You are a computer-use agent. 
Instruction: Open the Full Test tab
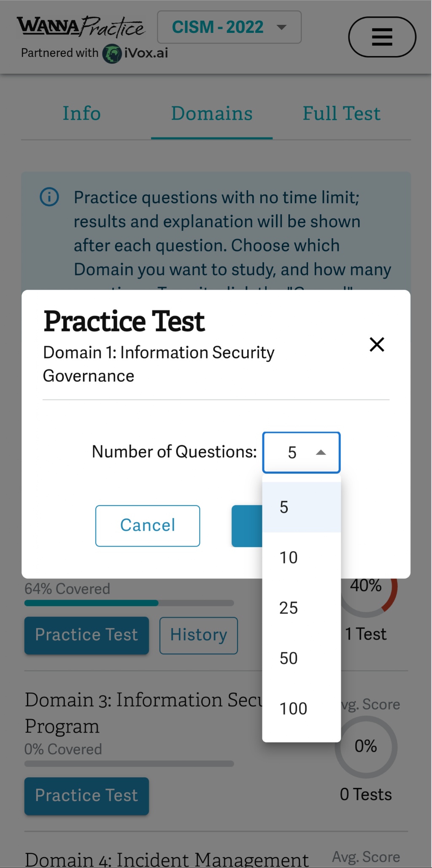(341, 113)
